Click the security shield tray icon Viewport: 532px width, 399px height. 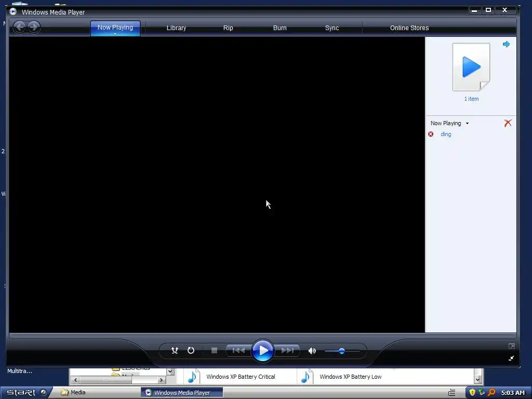tap(472, 393)
